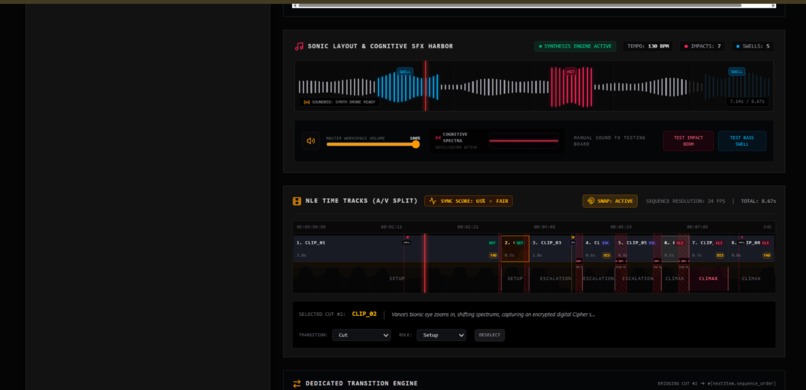
Task: Click the Cognitive Spectra icon
Action: (x=438, y=137)
